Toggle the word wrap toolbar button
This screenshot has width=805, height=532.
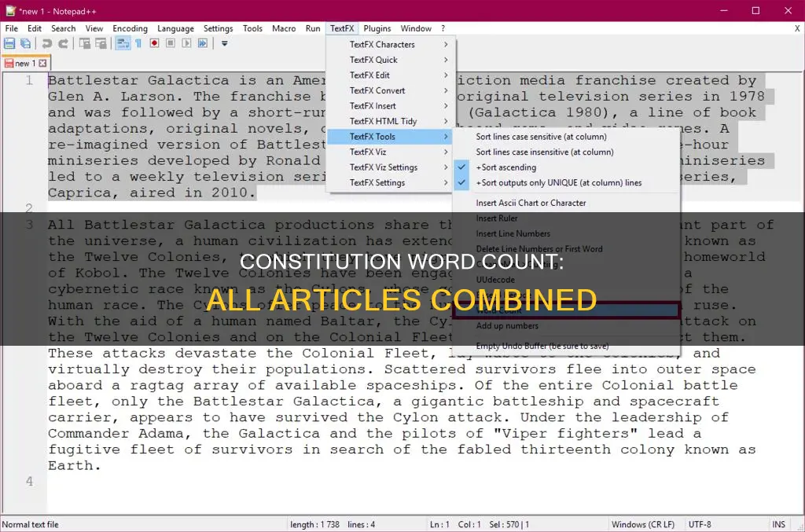(x=123, y=43)
